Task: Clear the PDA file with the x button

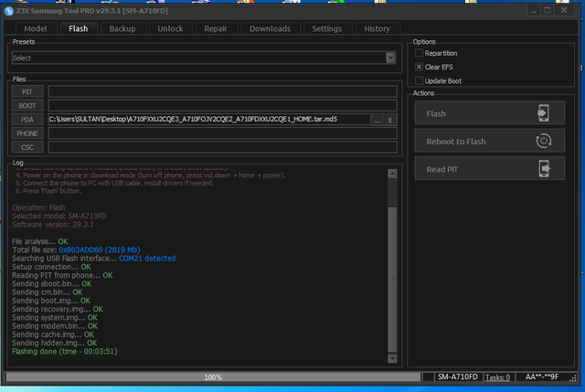Action: point(390,120)
